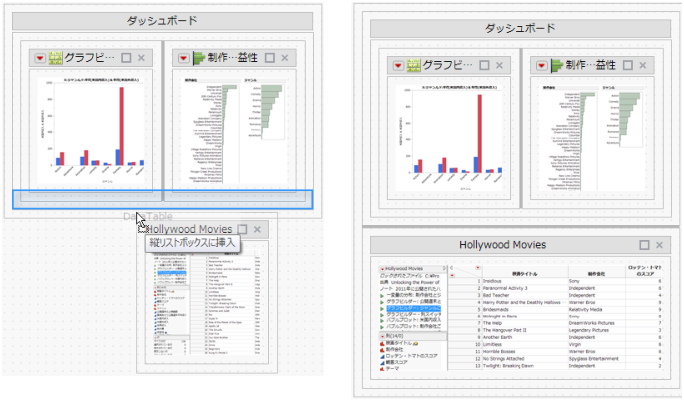This screenshot has height=401, width=684.
Task: Click nominal icon beside 制作会社 in column list
Action: point(382,350)
